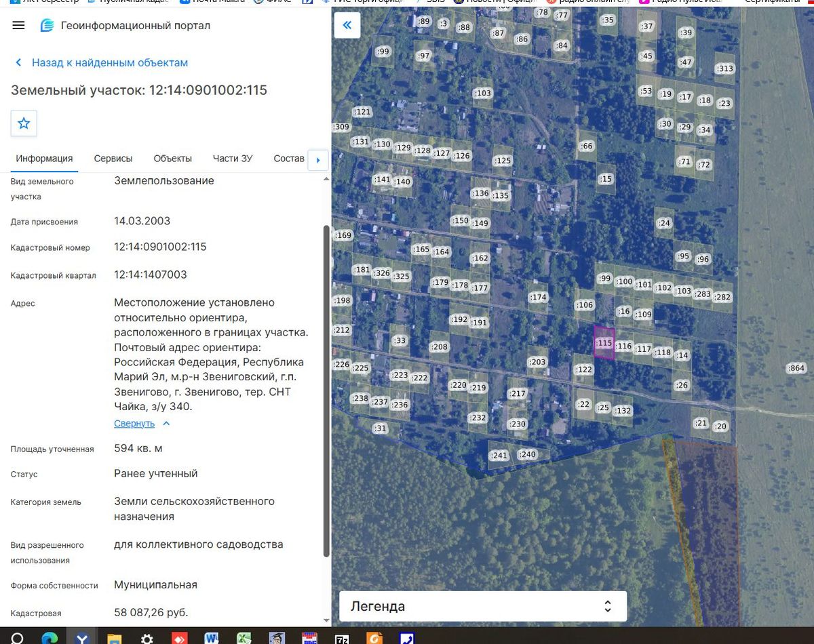Click parcel label :240 on map
This screenshot has height=644, width=814.
(x=527, y=454)
